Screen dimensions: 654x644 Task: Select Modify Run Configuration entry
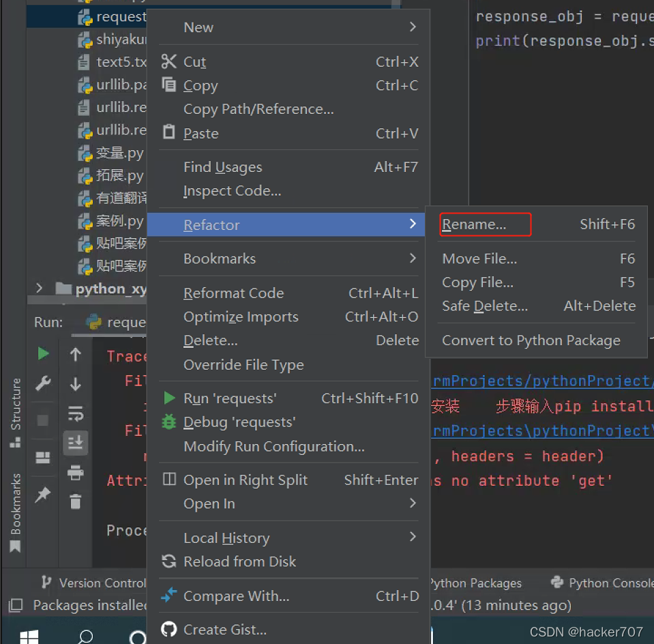click(288, 447)
